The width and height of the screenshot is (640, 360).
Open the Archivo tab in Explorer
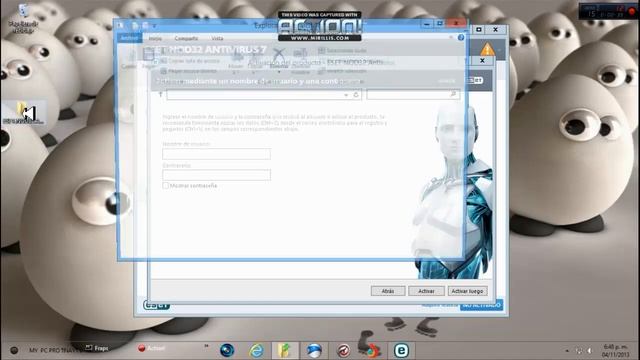[x=129, y=38]
